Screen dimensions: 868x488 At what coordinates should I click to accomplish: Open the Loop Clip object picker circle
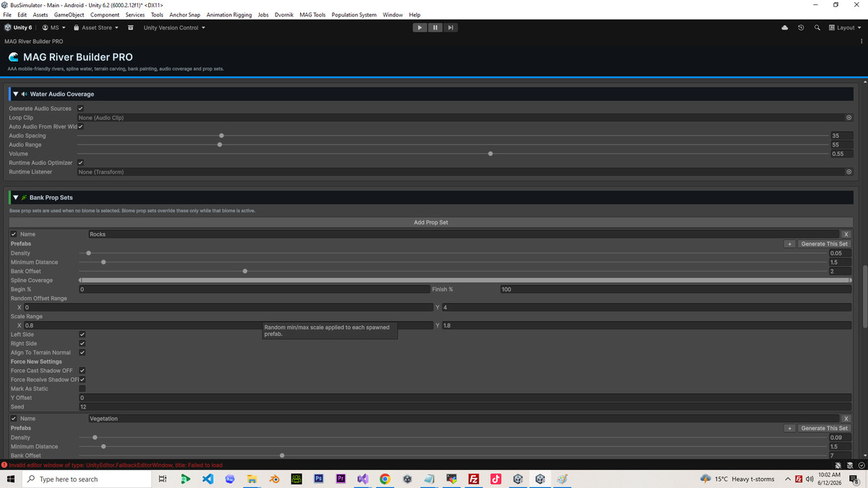click(848, 118)
